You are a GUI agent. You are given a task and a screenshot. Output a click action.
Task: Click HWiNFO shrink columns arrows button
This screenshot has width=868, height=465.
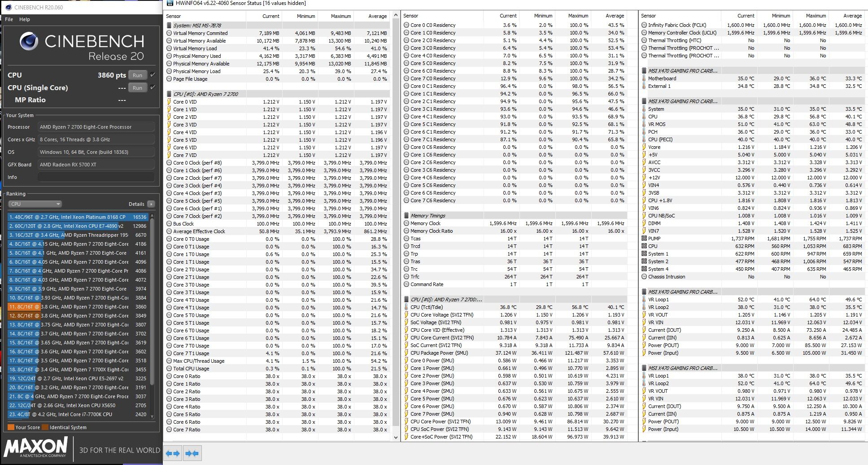[192, 453]
